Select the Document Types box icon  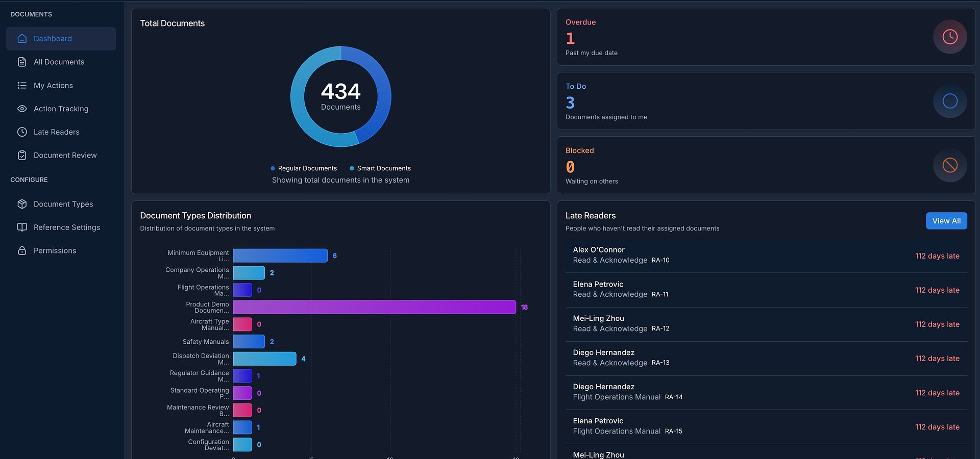coord(21,203)
